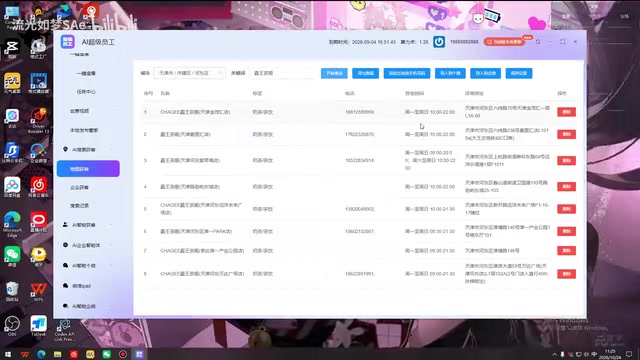Click the 导入到个微 button
The height and width of the screenshot is (360, 640).
(x=450, y=73)
